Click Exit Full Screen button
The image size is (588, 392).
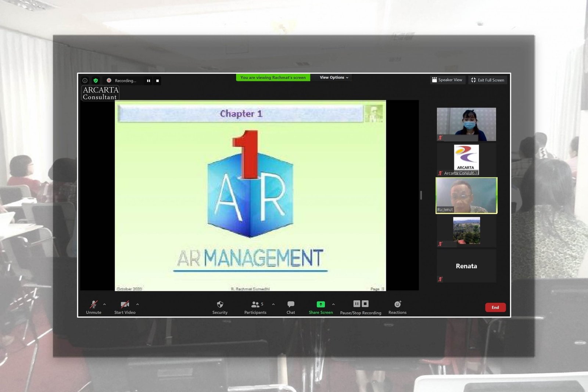coord(487,80)
